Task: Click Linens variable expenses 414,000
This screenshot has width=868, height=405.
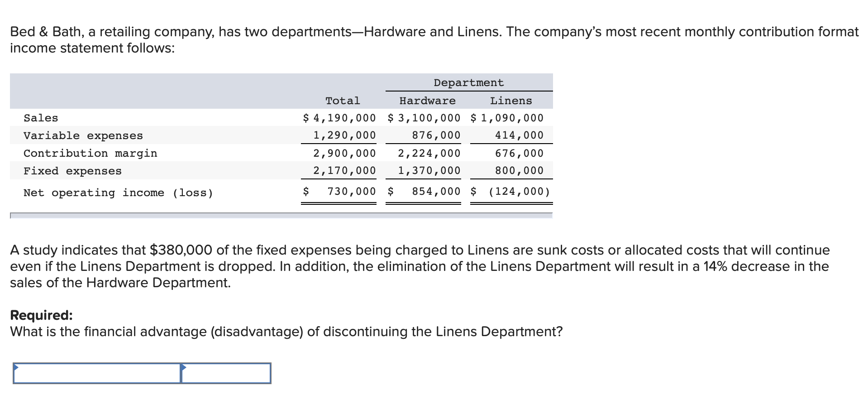Action: pos(520,135)
